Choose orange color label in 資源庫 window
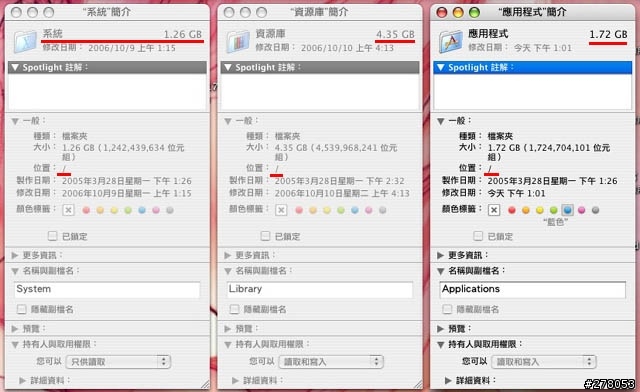This screenshot has width=640, height=392. (313, 210)
